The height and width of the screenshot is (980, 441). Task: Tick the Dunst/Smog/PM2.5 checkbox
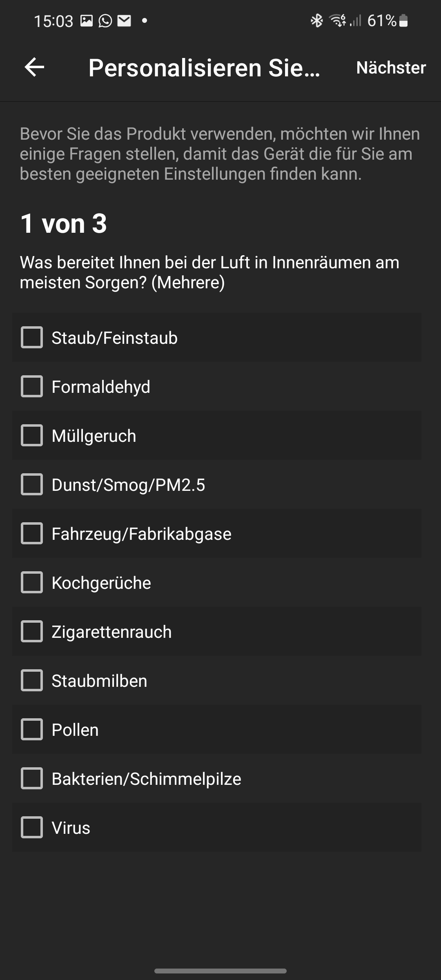(x=32, y=485)
